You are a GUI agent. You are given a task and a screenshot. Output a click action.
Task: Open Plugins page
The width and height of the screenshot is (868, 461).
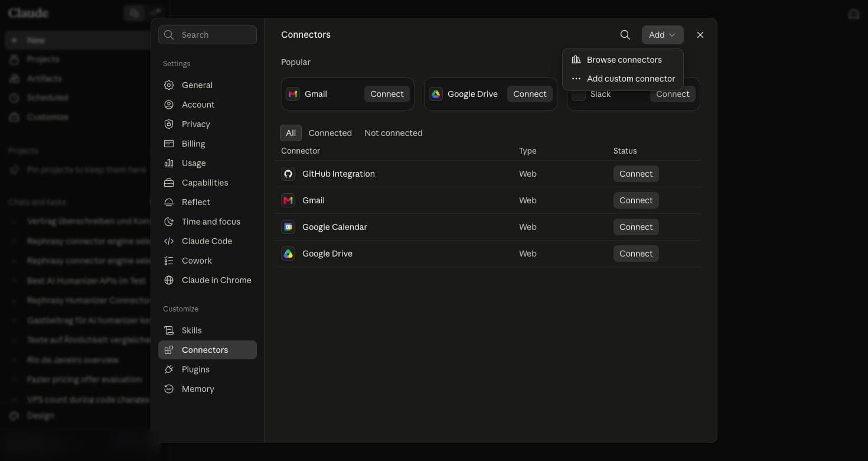[x=207, y=369]
